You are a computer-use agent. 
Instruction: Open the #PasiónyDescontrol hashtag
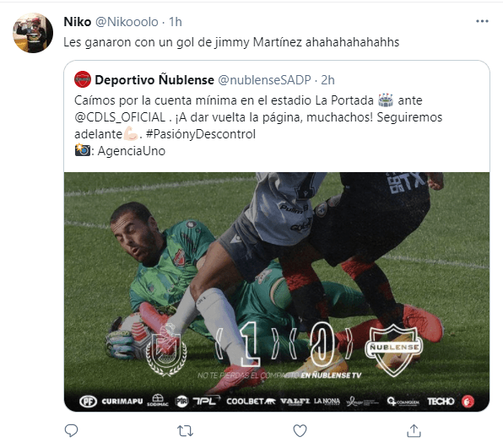[x=201, y=134]
